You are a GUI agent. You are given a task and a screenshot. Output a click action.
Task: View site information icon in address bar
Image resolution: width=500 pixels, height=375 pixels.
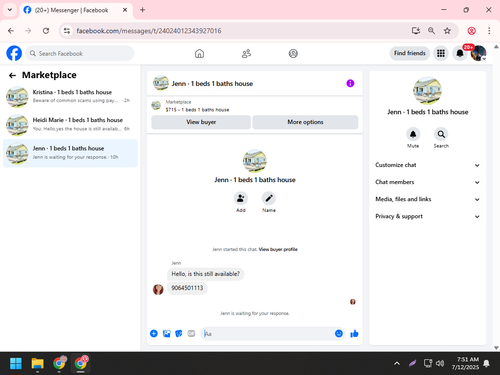coord(67,31)
